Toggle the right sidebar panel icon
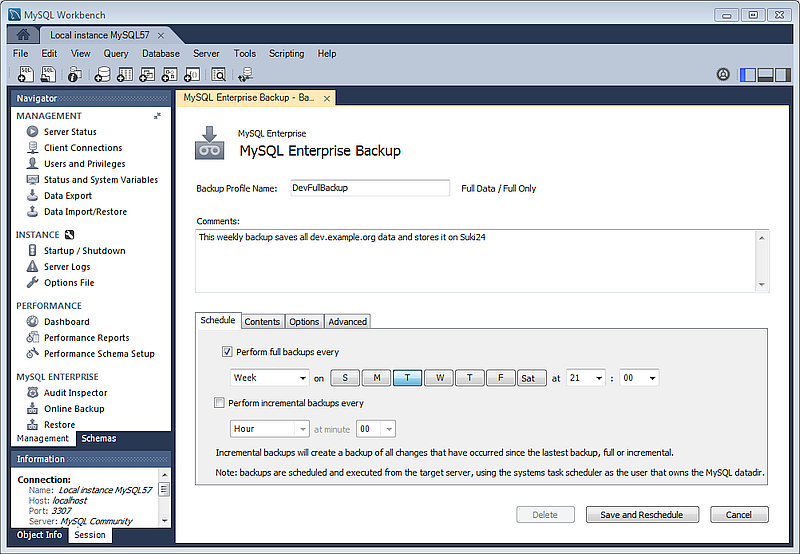 click(783, 75)
